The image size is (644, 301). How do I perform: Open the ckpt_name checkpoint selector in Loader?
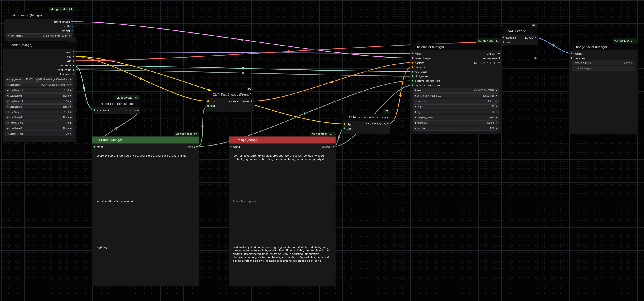pyautogui.click(x=39, y=79)
